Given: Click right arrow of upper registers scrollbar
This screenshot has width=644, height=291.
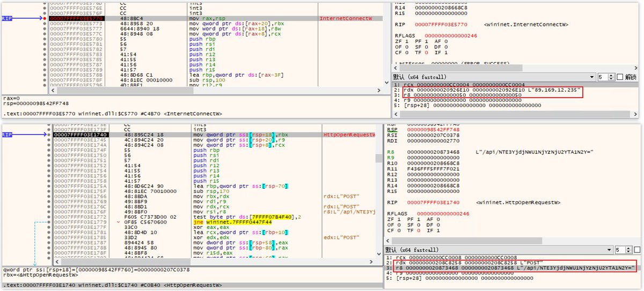Looking at the screenshot, I should (x=635, y=68).
